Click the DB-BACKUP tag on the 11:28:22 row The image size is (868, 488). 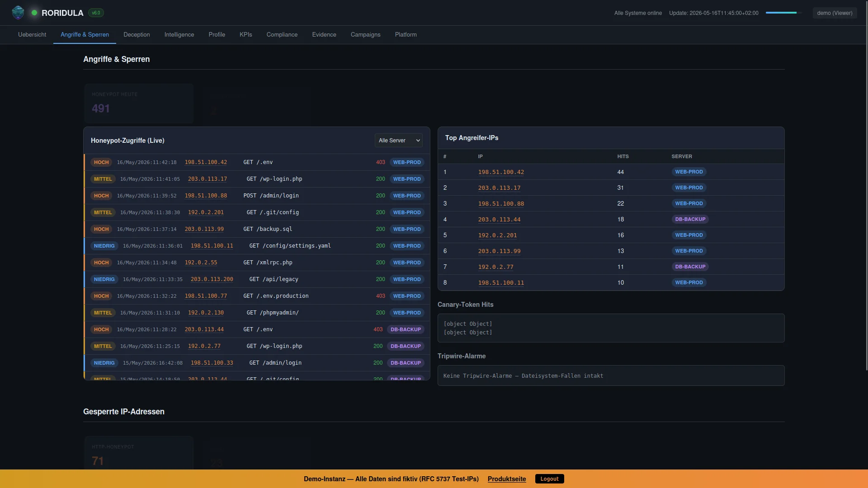click(406, 329)
